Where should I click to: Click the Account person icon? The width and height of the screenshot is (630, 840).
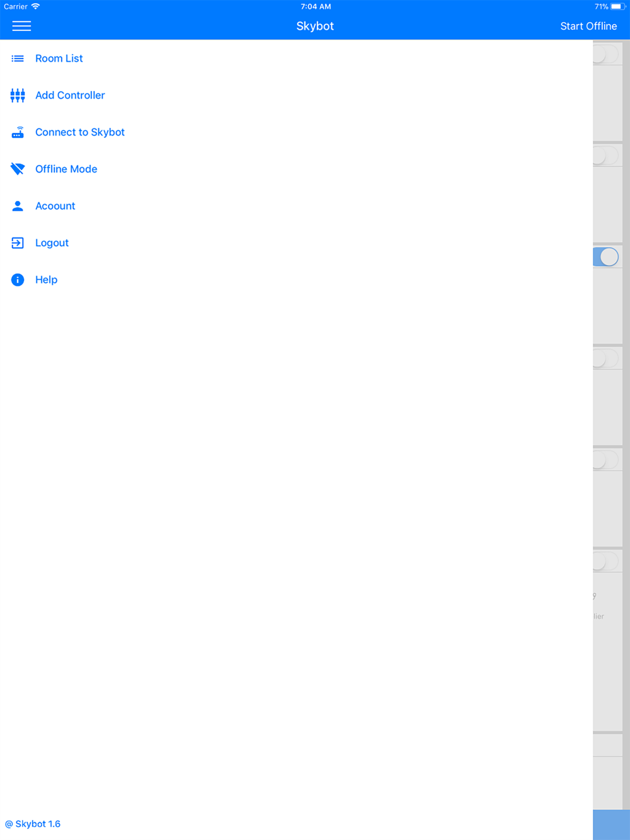coord(18,206)
